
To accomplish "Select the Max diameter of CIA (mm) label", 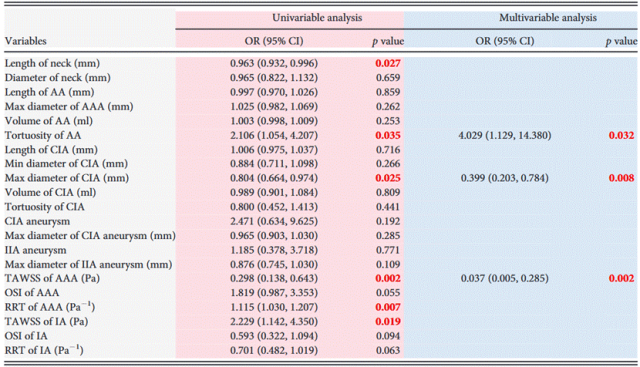I will pos(67,178).
